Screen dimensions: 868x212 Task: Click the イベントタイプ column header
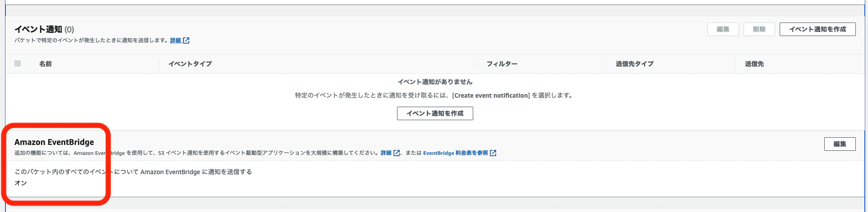(190, 64)
